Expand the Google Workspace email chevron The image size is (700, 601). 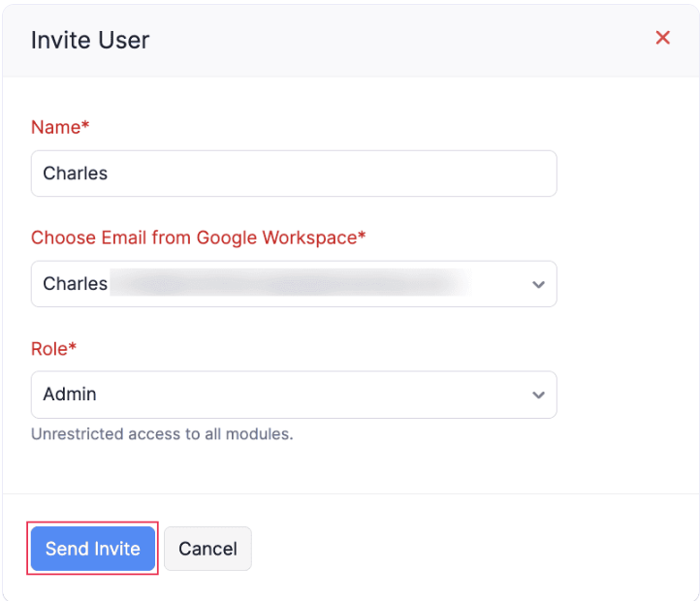click(538, 285)
